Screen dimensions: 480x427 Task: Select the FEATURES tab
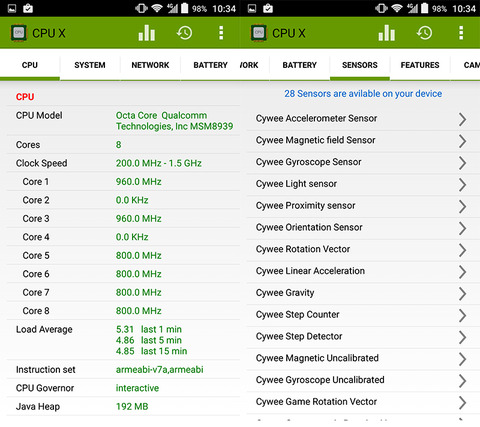[420, 65]
